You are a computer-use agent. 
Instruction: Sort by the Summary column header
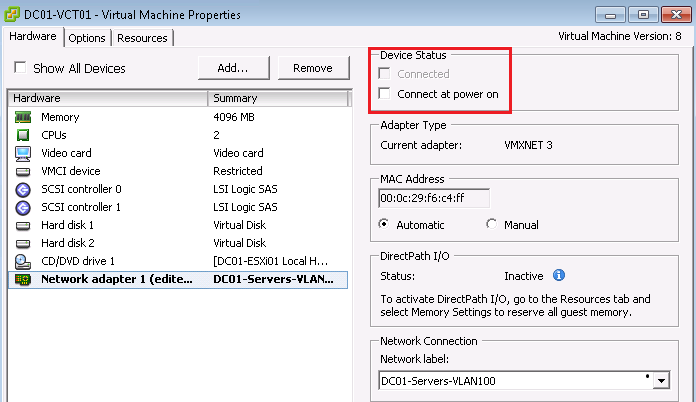[277, 98]
